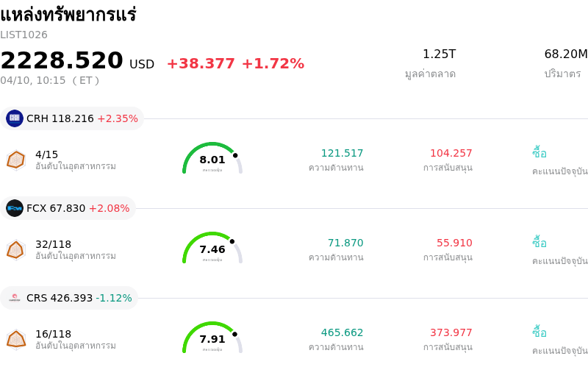The height and width of the screenshot is (367, 588).
Task: Click the แหล่งทรัพยากรแร่ list title
Action: point(68,15)
